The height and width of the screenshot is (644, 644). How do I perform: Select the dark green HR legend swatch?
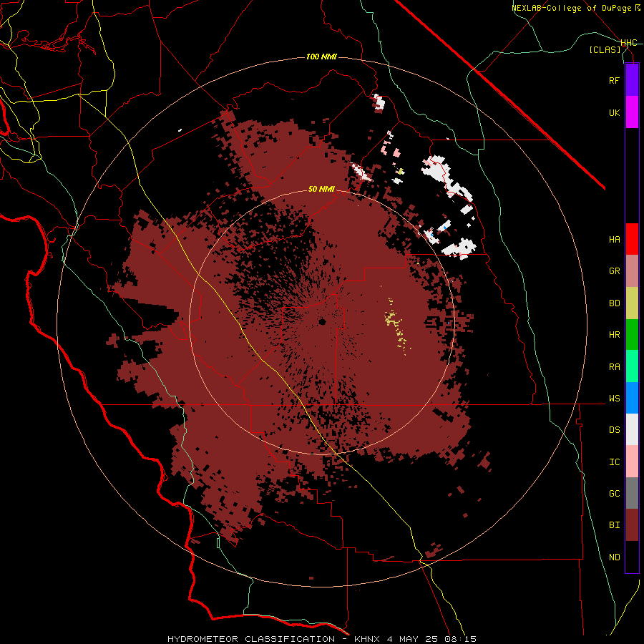pyautogui.click(x=632, y=335)
